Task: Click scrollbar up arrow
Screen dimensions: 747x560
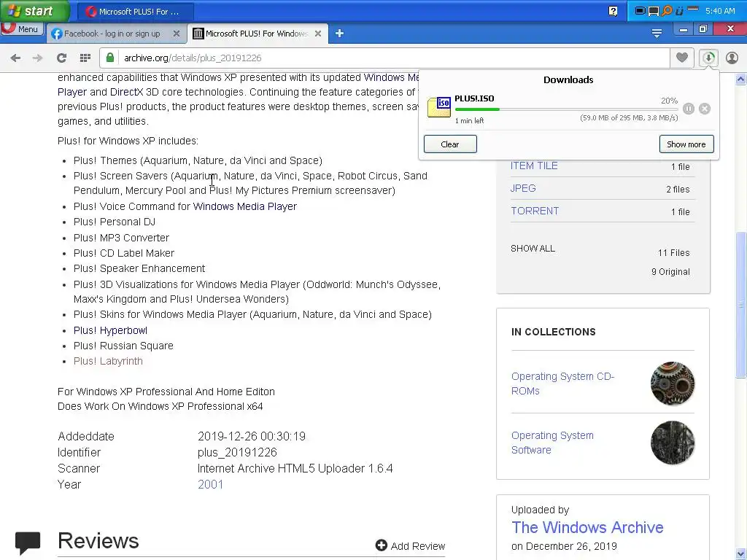Action: point(741,79)
